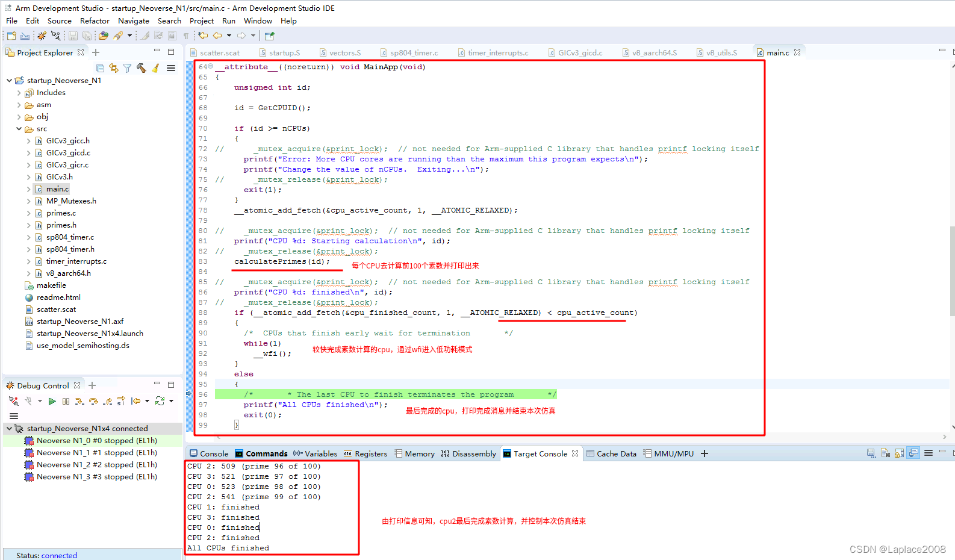The width and height of the screenshot is (955, 560).
Task: Toggle Link with Editor in Project Explorer
Action: click(114, 68)
